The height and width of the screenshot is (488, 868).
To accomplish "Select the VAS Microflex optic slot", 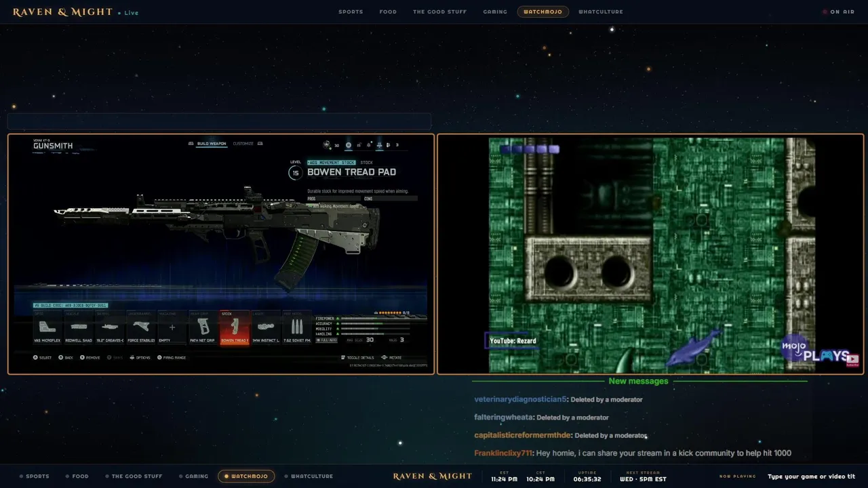I will [x=47, y=328].
